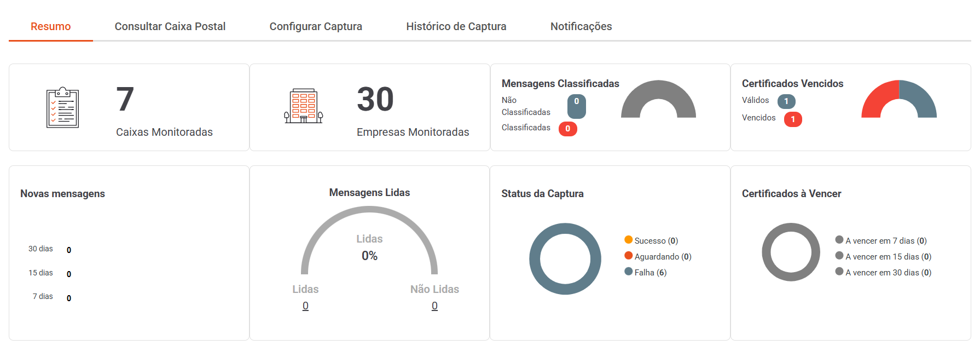Click the Status da Captura donut chart
The width and height of the screenshot is (980, 351).
pos(565,258)
